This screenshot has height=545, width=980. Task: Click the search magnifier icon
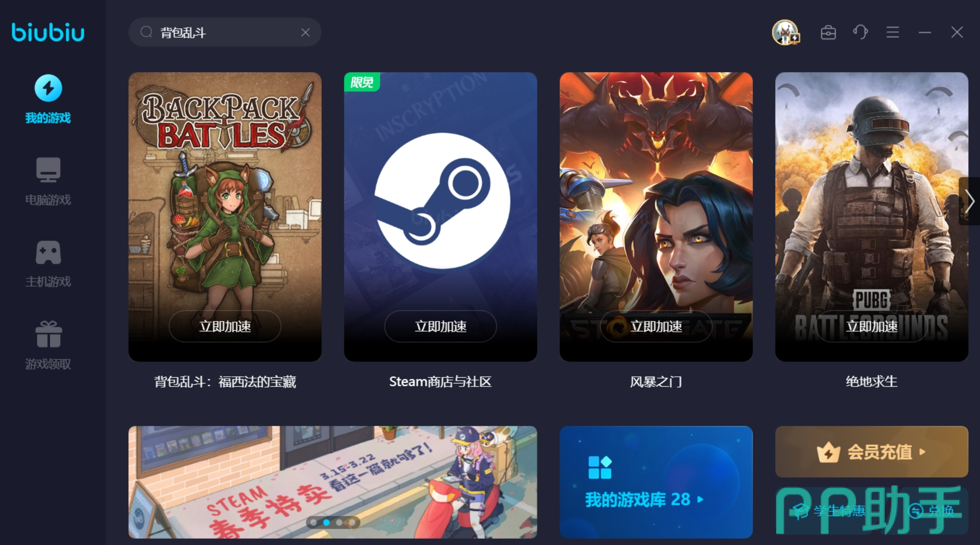coord(146,32)
